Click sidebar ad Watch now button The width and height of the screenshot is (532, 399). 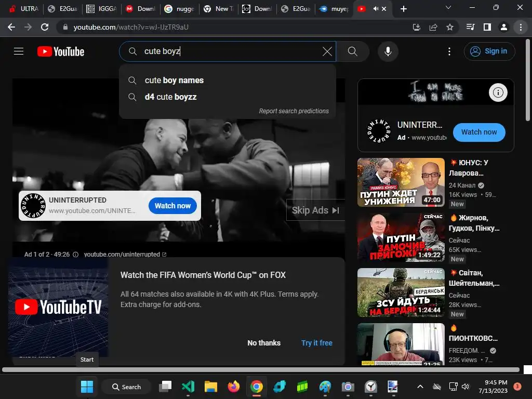479,132
